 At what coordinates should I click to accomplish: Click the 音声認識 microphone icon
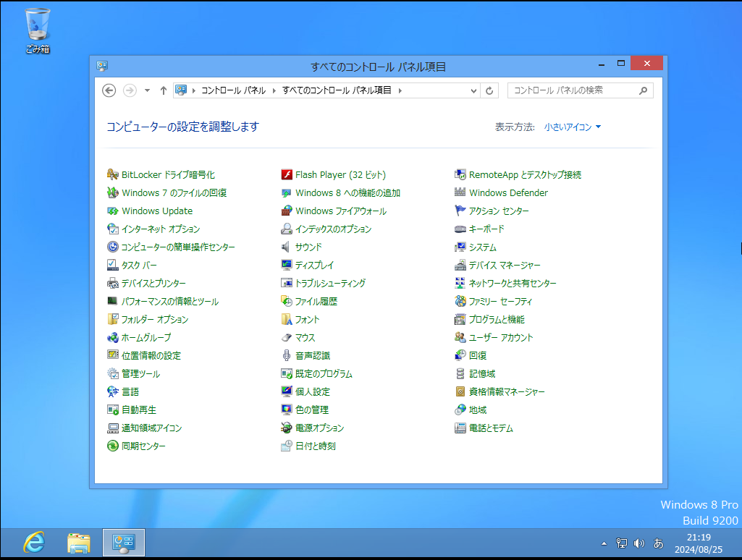click(x=286, y=355)
